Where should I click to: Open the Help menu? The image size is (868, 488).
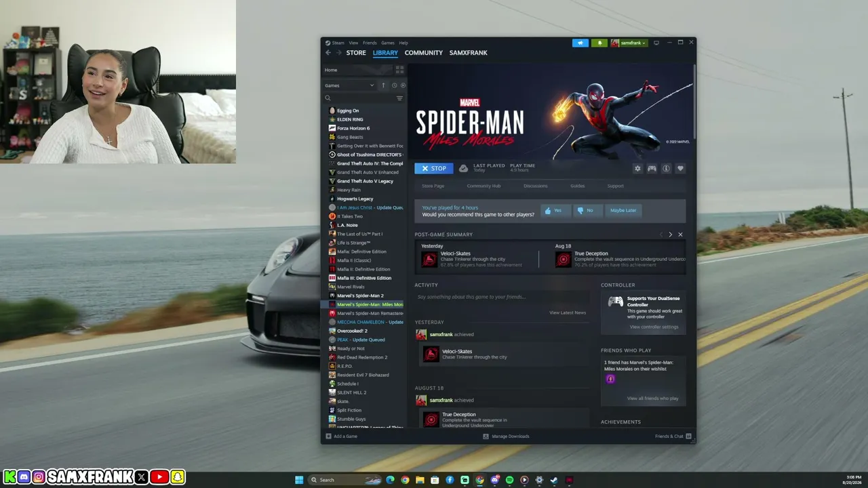pos(403,43)
